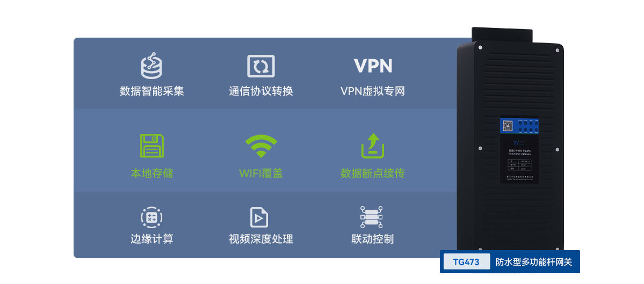Click the TG473 model badge
The height and width of the screenshot is (284, 644).
click(x=467, y=262)
